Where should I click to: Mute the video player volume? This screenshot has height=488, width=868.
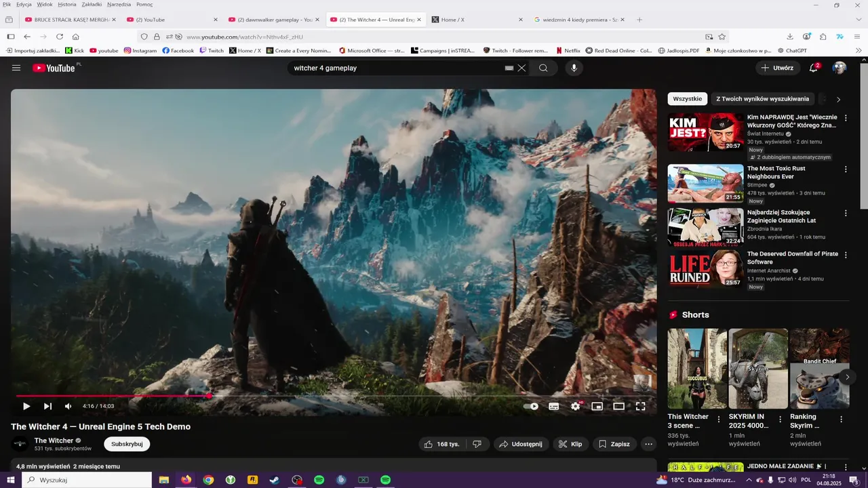pyautogui.click(x=68, y=406)
